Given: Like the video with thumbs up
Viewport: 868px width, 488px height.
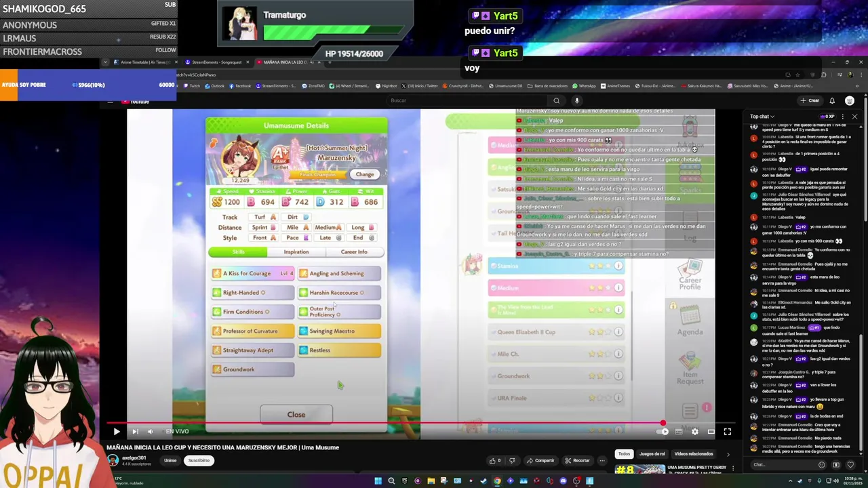Looking at the screenshot, I should (495, 460).
